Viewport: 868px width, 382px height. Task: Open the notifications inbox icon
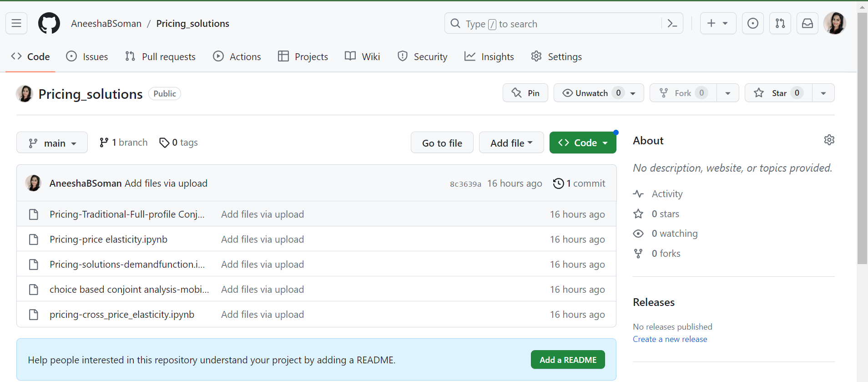tap(807, 23)
